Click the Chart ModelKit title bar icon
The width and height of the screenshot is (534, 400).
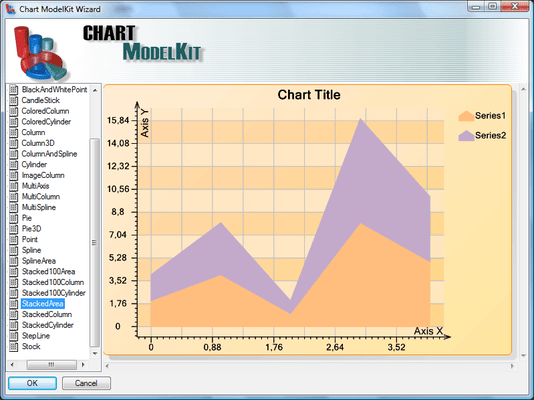(11, 9)
